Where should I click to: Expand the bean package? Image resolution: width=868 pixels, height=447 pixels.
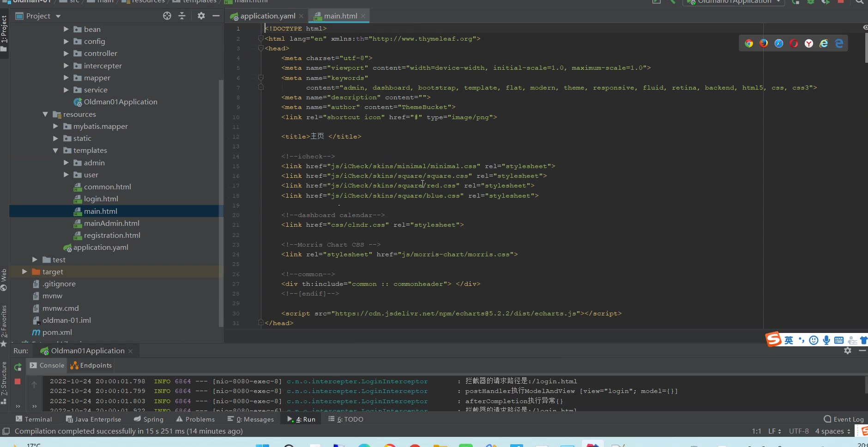tap(66, 29)
